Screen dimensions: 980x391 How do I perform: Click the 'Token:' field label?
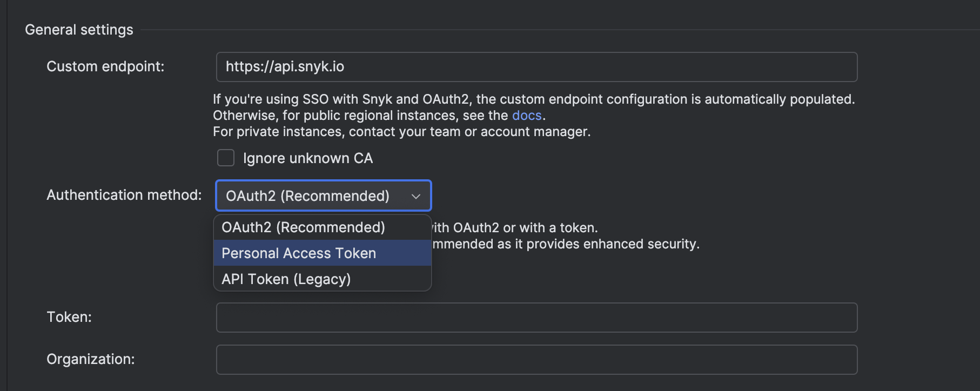pos(69,317)
